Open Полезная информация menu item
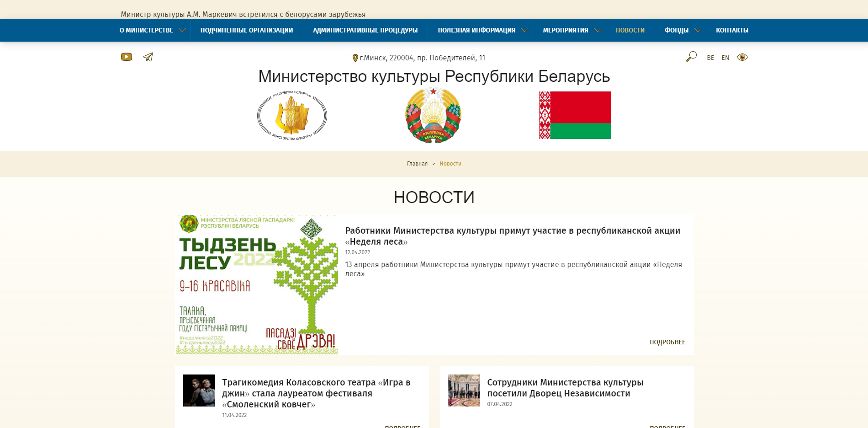Viewport: 868px width, 428px height. pyautogui.click(x=476, y=30)
